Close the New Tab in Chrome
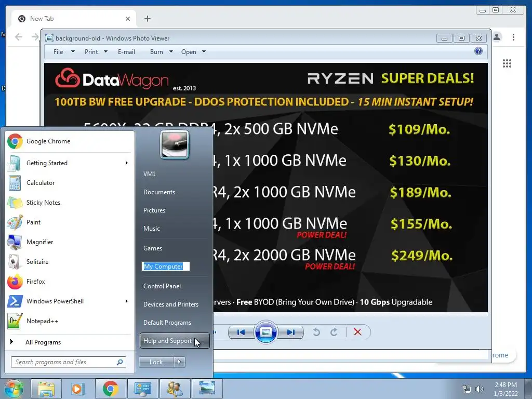The width and height of the screenshot is (532, 399). [128, 19]
